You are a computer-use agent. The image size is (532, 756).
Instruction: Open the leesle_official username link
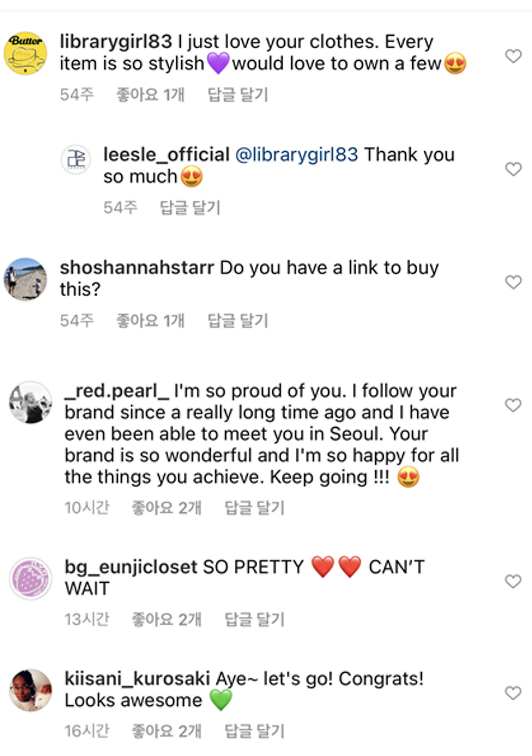(166, 155)
